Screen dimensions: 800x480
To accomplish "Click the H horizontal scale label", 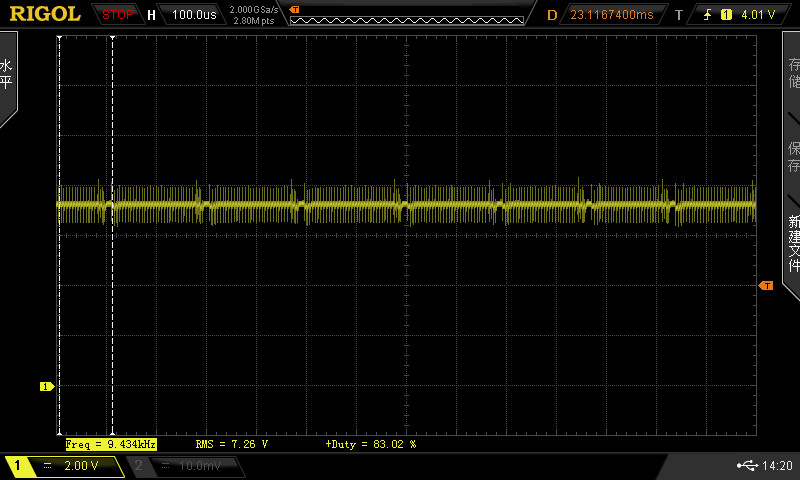I will click(x=151, y=15).
